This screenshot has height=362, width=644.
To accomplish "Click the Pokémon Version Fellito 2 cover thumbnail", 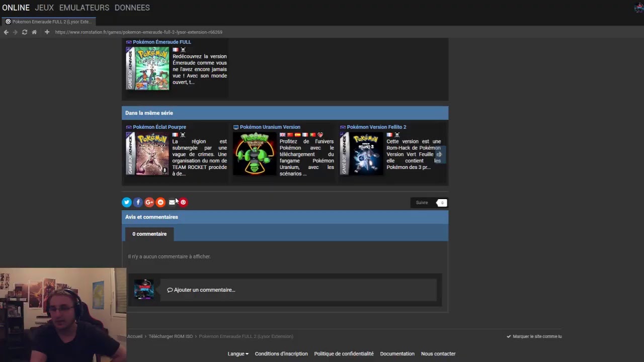I will (x=361, y=153).
